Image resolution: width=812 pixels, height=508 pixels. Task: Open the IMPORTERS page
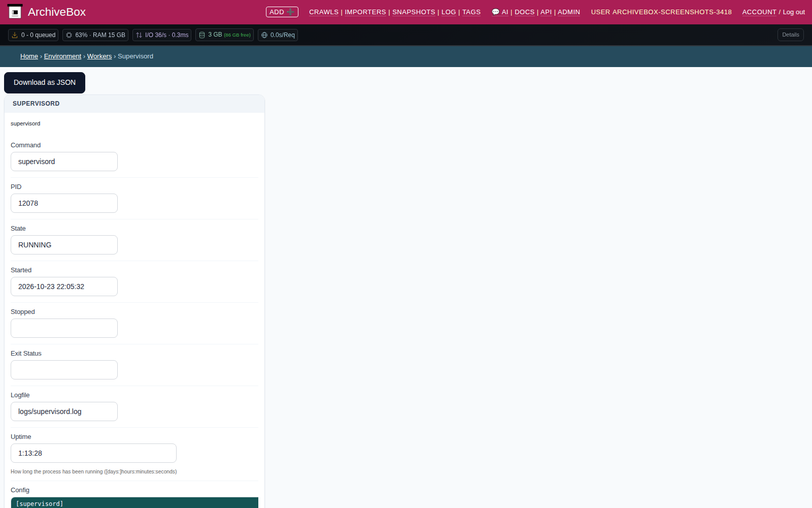click(x=365, y=12)
